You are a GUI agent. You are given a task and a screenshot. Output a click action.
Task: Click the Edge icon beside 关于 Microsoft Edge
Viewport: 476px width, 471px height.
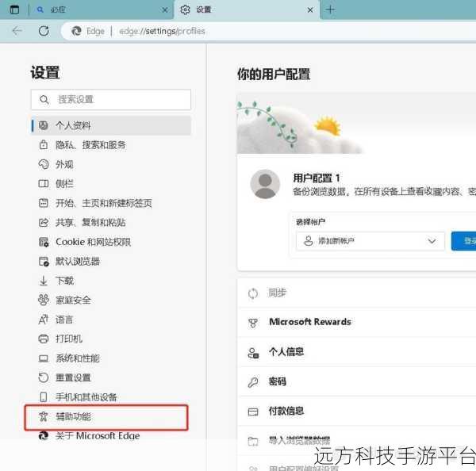44,436
